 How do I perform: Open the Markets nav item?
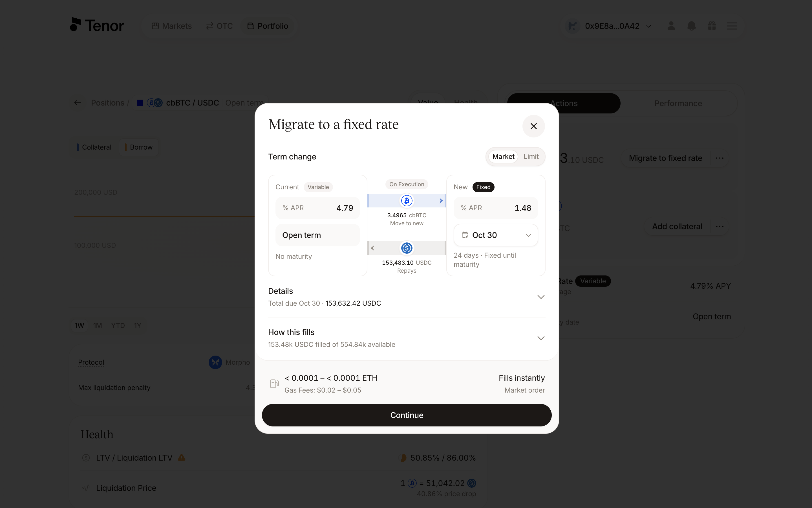[x=171, y=26]
